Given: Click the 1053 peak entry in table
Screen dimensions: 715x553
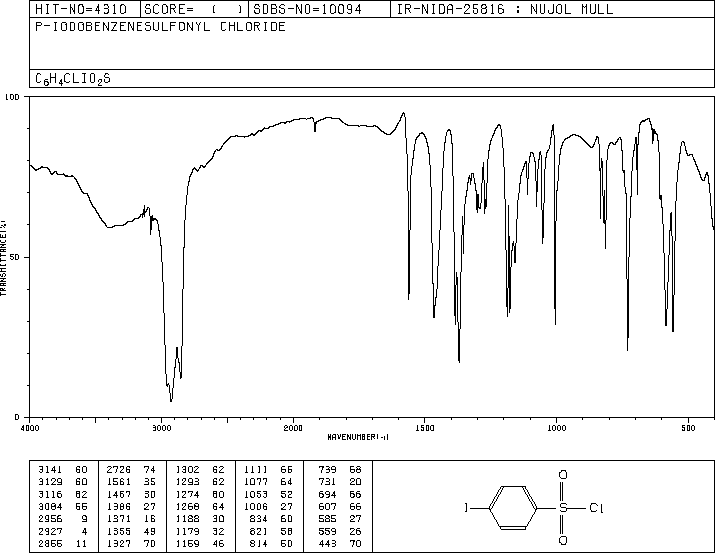Looking at the screenshot, I should (x=268, y=494).
